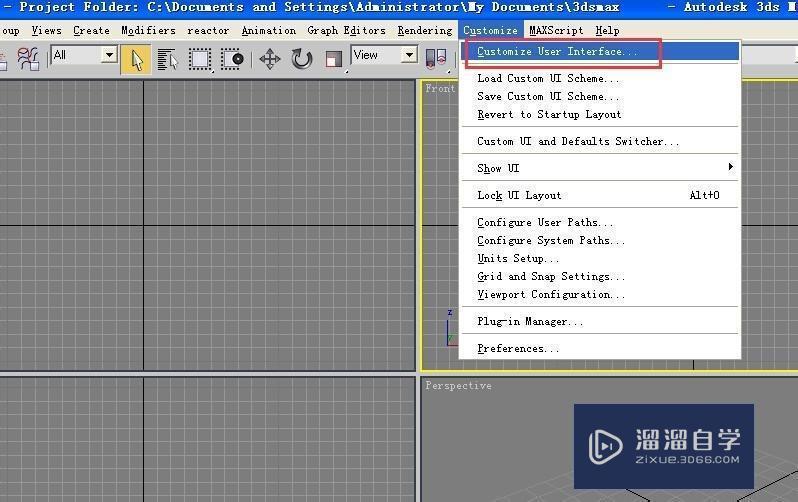Screen dimensions: 798x502
Task: Open the Modifiers menu
Action: tap(148, 31)
